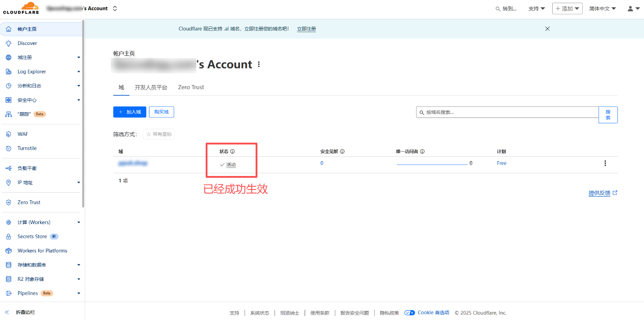The image size is (644, 320).
Task: Click the 立即注册 link
Action: pyautogui.click(x=306, y=29)
